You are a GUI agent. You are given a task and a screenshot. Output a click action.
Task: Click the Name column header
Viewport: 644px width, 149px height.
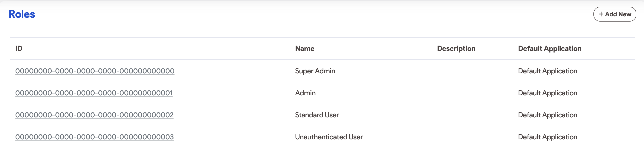point(304,48)
